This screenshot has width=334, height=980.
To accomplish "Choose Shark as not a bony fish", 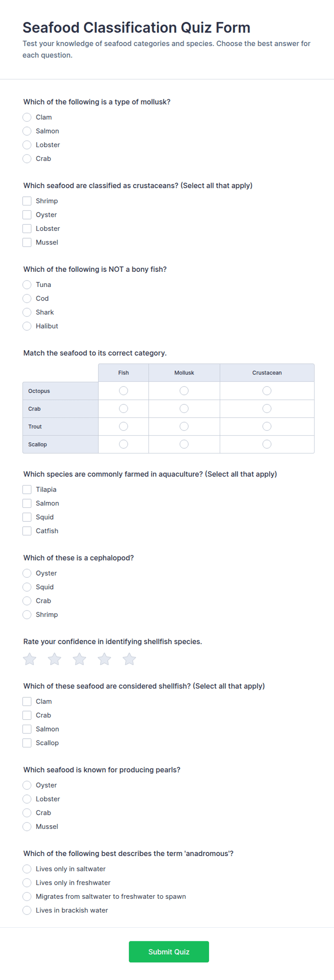I will [x=27, y=312].
